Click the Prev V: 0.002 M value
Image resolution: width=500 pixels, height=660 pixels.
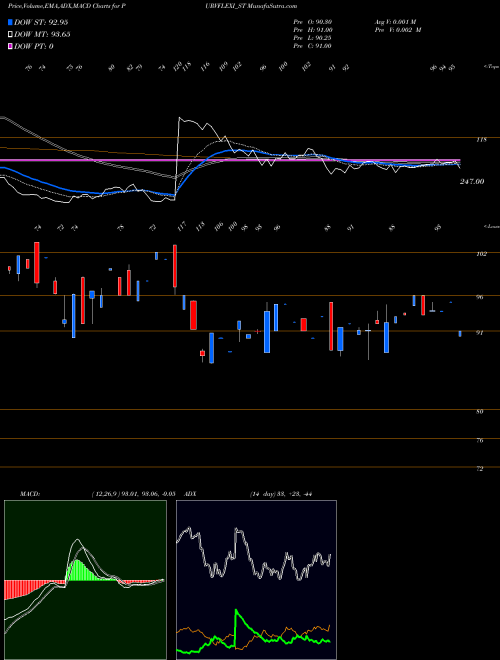tap(398, 30)
